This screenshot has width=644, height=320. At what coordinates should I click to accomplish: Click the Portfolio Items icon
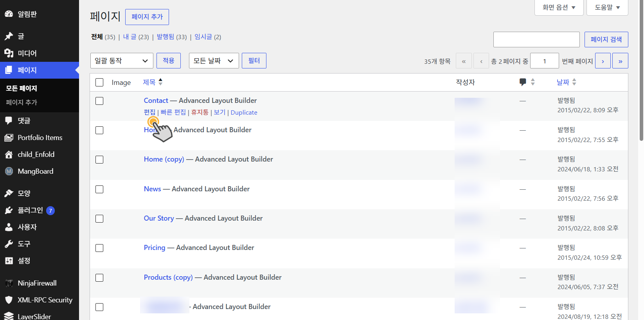(x=9, y=137)
